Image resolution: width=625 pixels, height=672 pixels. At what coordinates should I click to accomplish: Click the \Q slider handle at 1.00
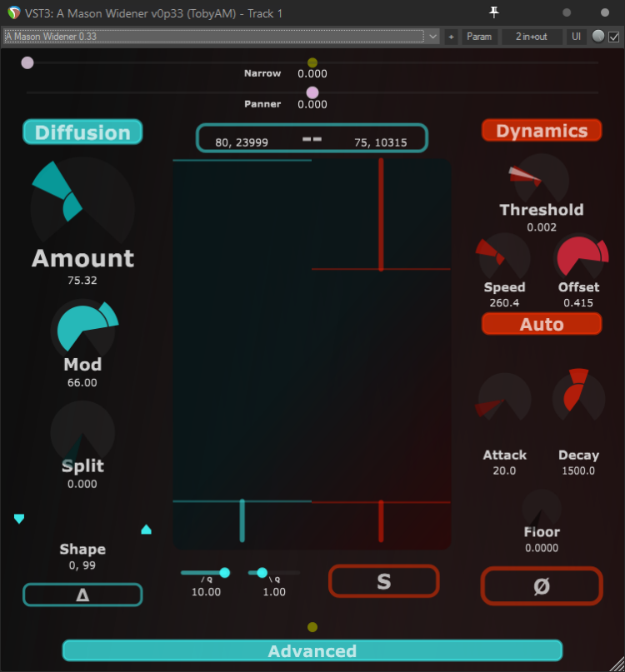[262, 573]
